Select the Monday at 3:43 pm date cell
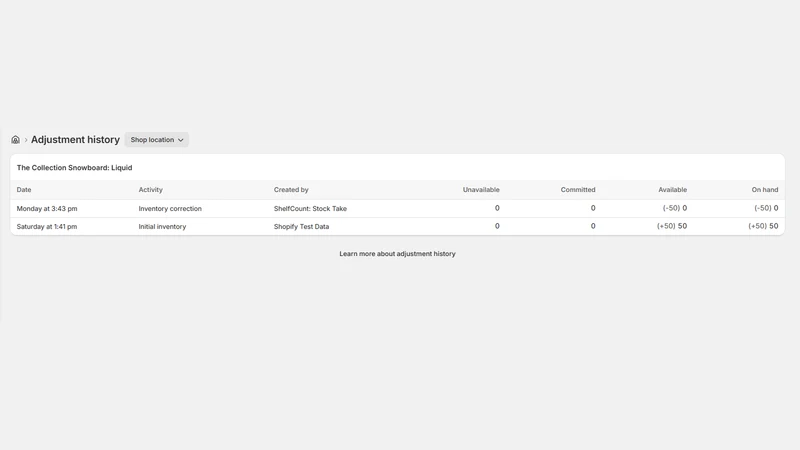The width and height of the screenshot is (800, 450). point(47,208)
